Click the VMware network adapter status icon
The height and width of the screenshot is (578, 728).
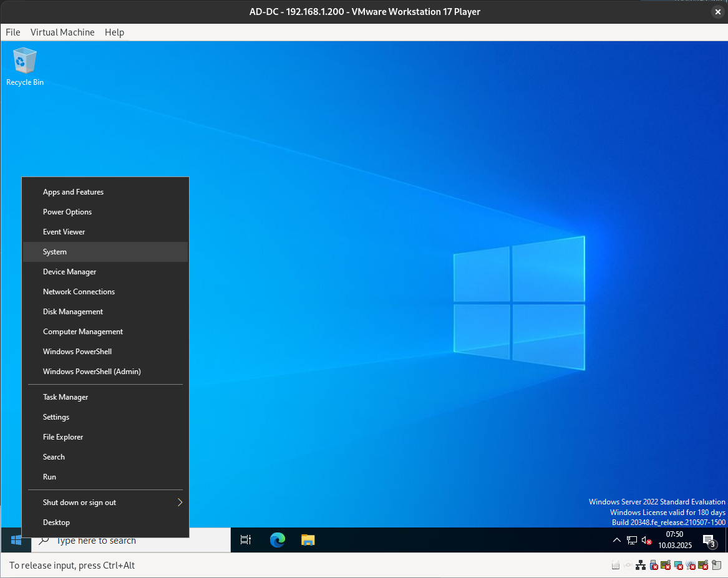(641, 566)
